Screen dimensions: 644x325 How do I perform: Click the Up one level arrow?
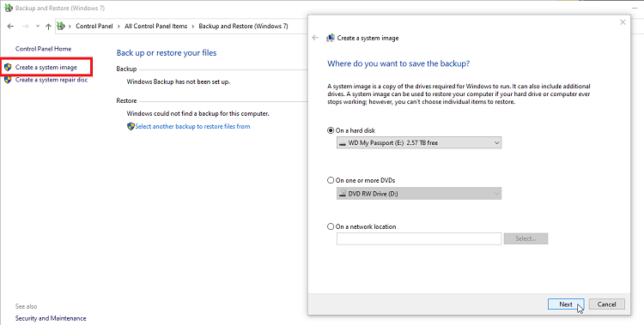point(48,27)
